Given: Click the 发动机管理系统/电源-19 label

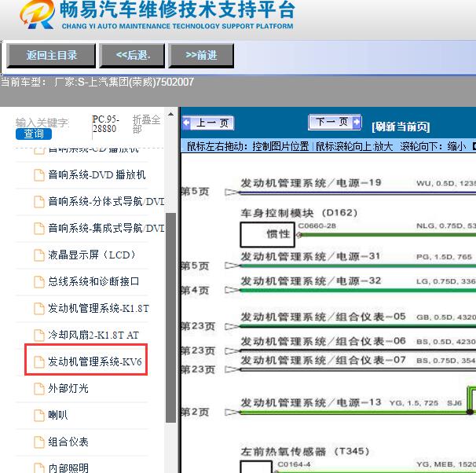Looking at the screenshot, I should (x=311, y=183).
